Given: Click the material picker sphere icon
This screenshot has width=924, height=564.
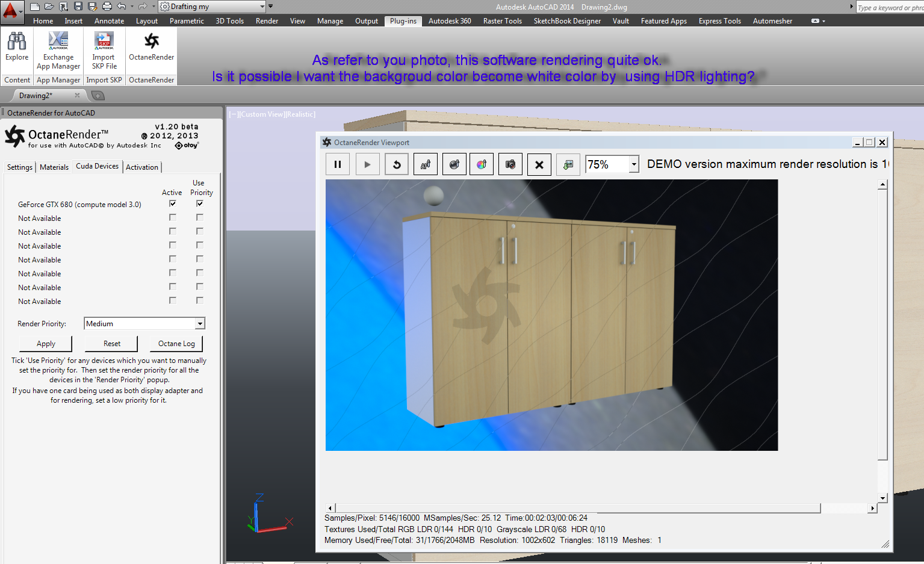Looking at the screenshot, I should click(x=454, y=164).
